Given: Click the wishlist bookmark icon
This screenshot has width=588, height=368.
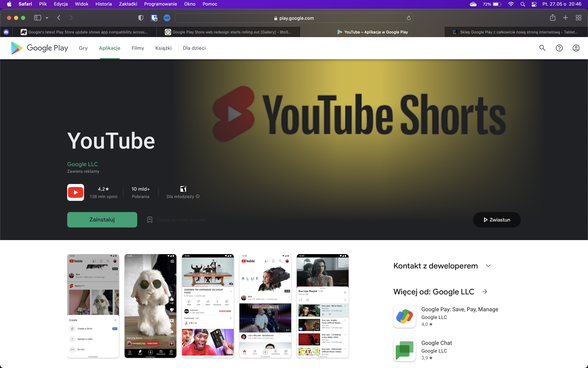Looking at the screenshot, I should click(x=150, y=220).
